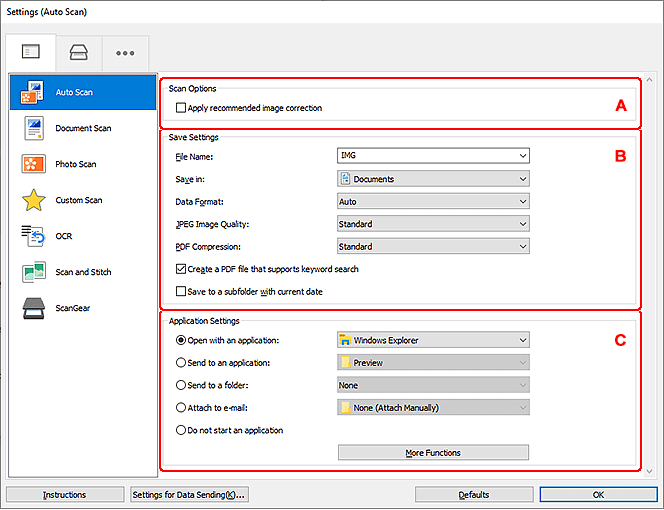664x510 pixels.
Task: Enable Save to a subfolder with current date
Action: [x=180, y=291]
